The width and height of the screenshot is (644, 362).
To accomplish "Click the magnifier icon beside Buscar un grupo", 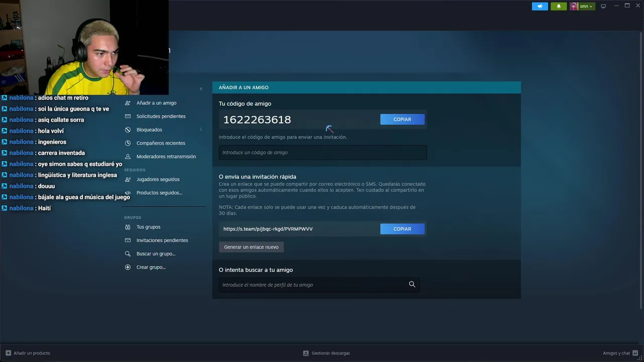I will pyautogui.click(x=128, y=254).
